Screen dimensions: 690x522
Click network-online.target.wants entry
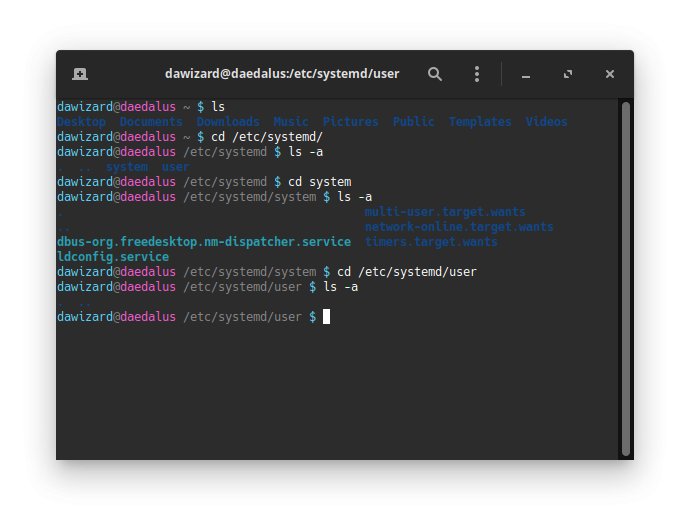point(459,227)
